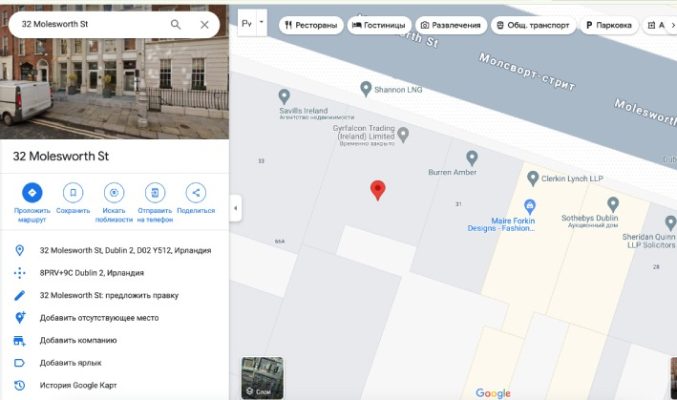Click the search magnifier icon
677x400 pixels.
176,24
